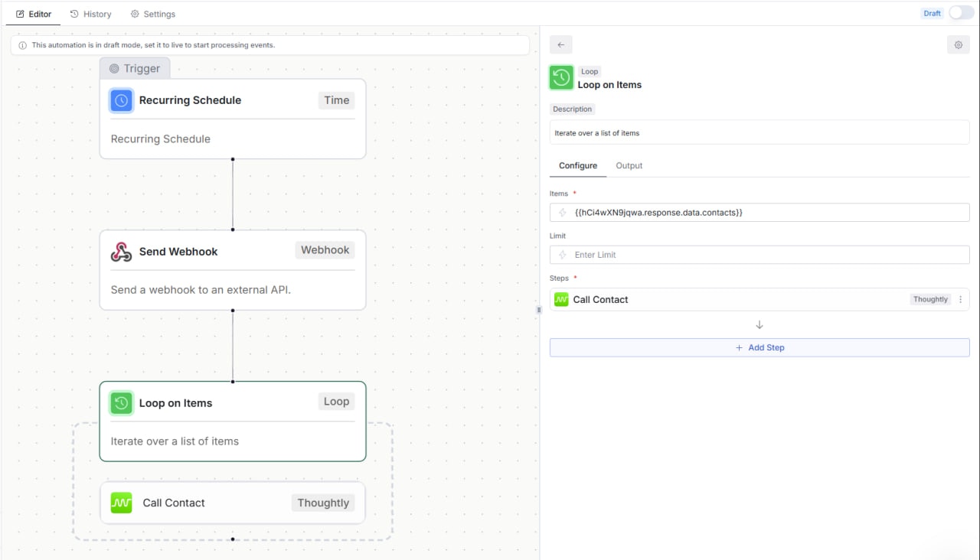This screenshot has height=560, width=980.
Task: Open the three-dot menu on Call Contact step
Action: tap(960, 299)
